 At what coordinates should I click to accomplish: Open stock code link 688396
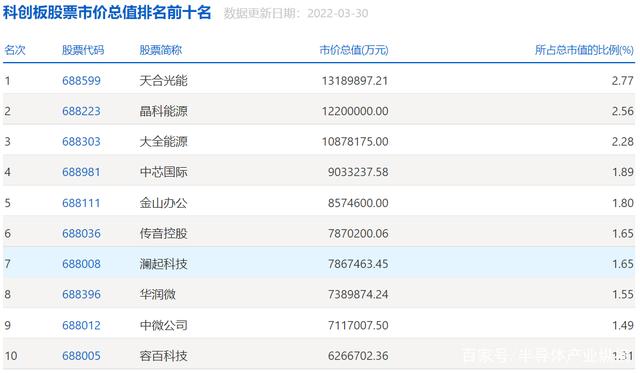(81, 294)
